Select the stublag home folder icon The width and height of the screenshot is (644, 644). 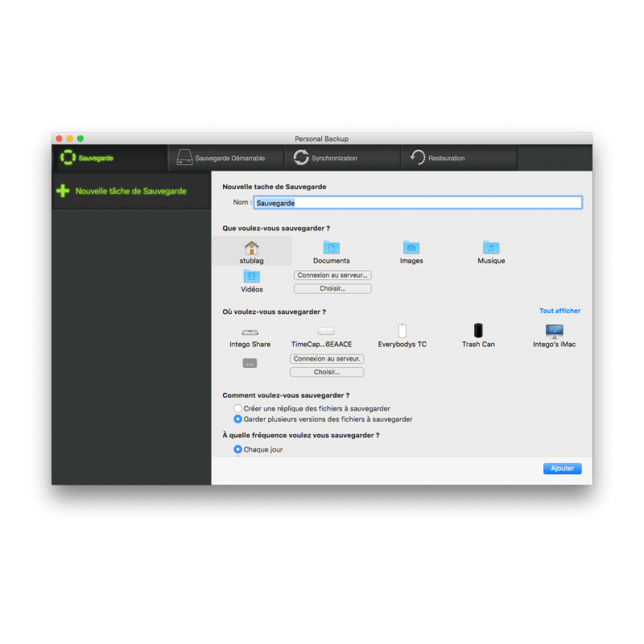[251, 248]
